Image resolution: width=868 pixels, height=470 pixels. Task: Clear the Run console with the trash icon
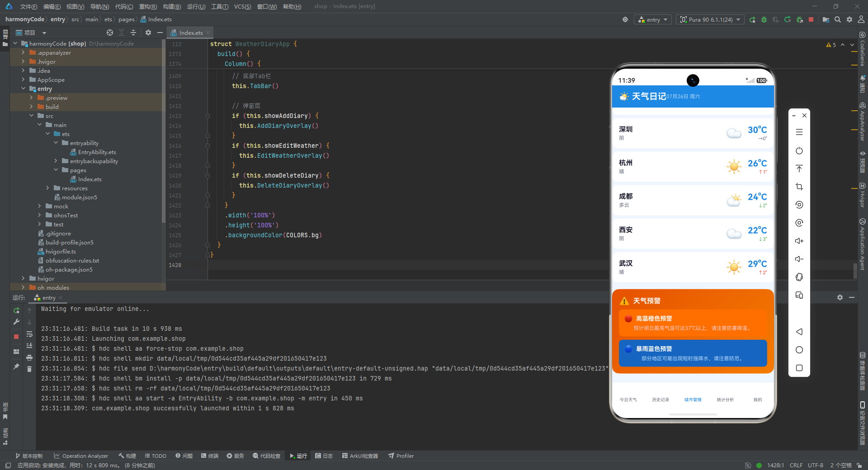[x=29, y=369]
